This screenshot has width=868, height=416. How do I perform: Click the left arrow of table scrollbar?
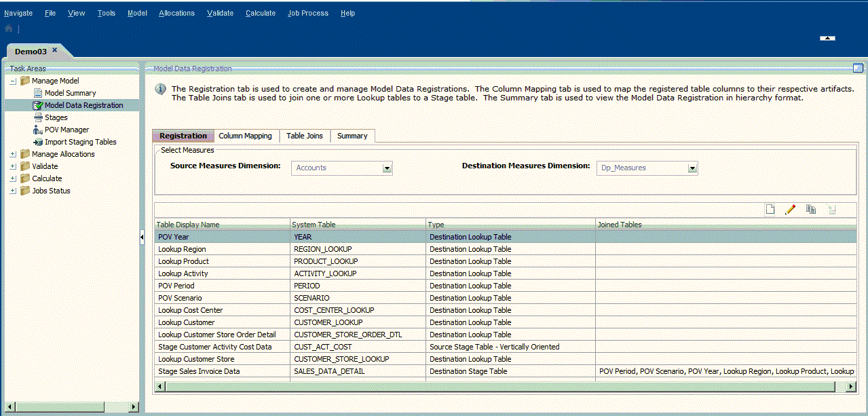coord(160,386)
